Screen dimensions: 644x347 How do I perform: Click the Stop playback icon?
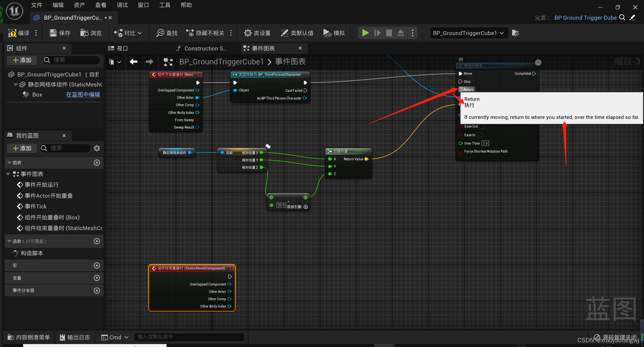[x=389, y=33]
